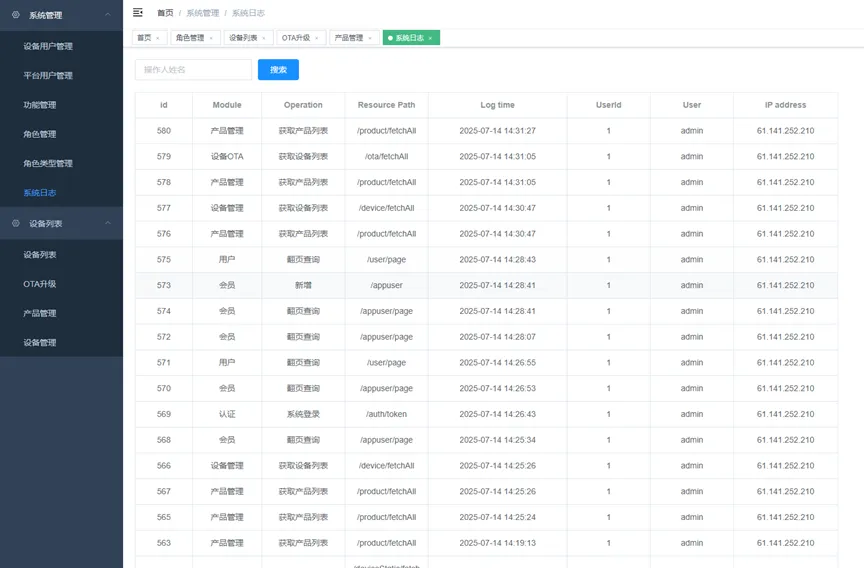Toggle the sidebar collapse hamburger icon
The width and height of the screenshot is (864, 568).
click(138, 12)
